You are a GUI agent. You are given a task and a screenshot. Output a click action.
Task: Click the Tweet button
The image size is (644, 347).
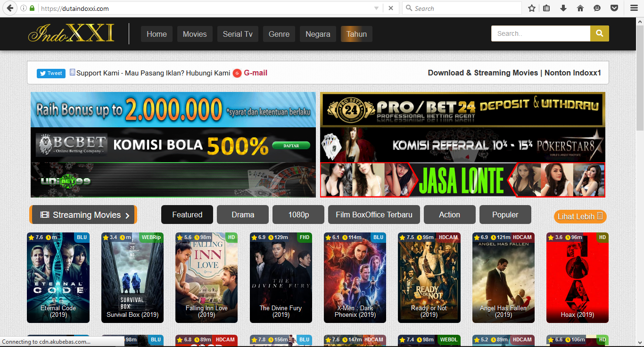coord(50,73)
